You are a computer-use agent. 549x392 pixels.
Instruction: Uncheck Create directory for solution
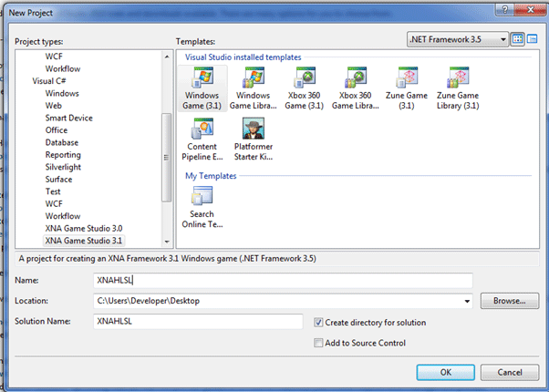point(318,323)
